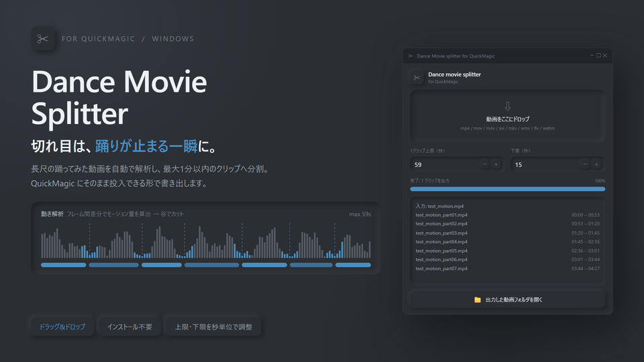
Task: Click the input line test_motion.mp4
Action: [439, 206]
